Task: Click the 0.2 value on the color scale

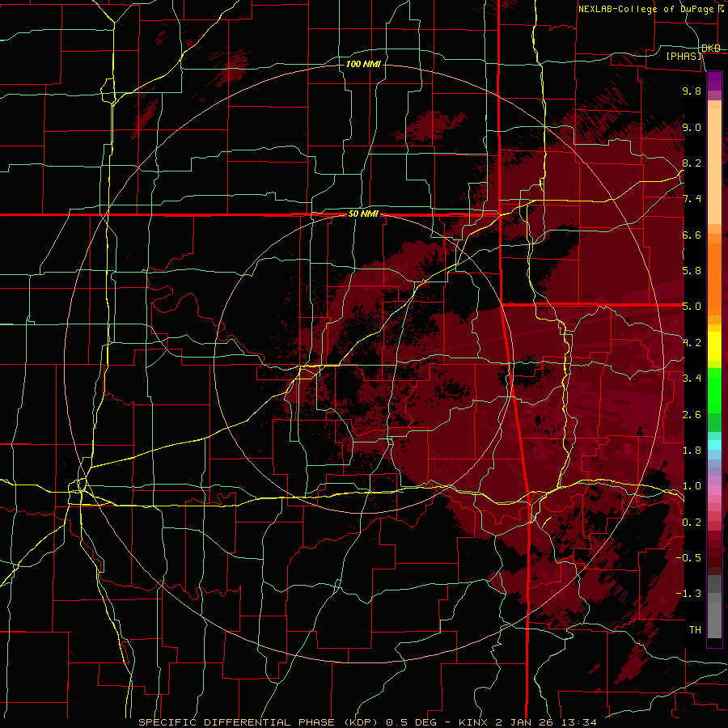Action: click(692, 523)
